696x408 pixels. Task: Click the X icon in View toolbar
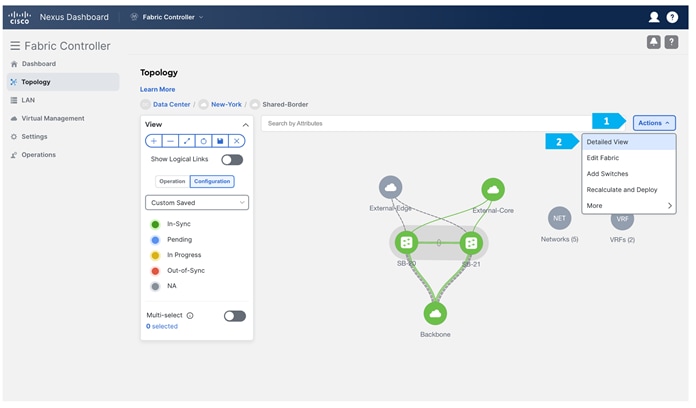(237, 141)
